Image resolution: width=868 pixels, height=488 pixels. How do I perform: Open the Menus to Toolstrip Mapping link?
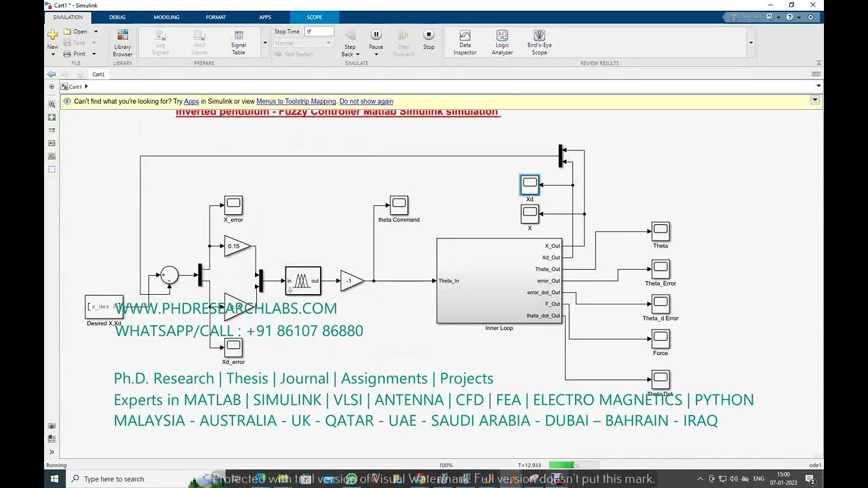(x=296, y=102)
